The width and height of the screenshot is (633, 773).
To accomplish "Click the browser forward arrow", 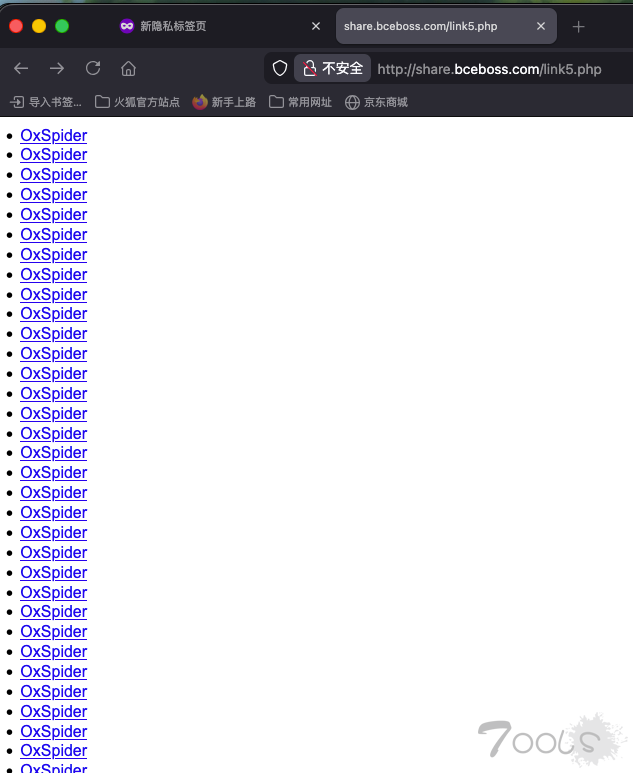I will click(x=57, y=69).
